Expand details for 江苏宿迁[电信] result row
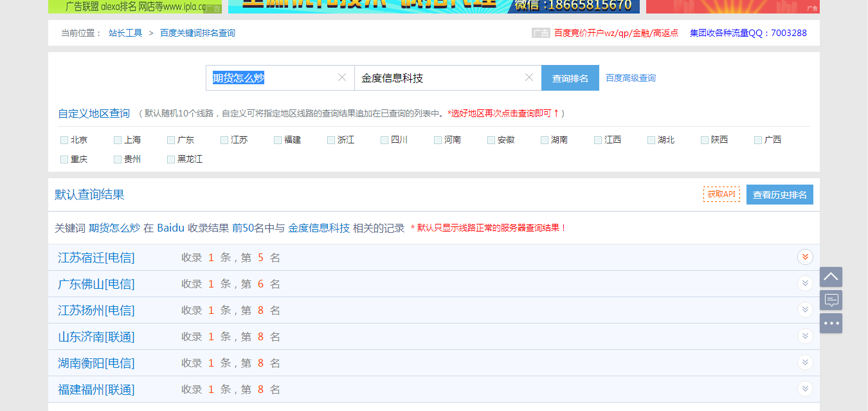 click(805, 257)
